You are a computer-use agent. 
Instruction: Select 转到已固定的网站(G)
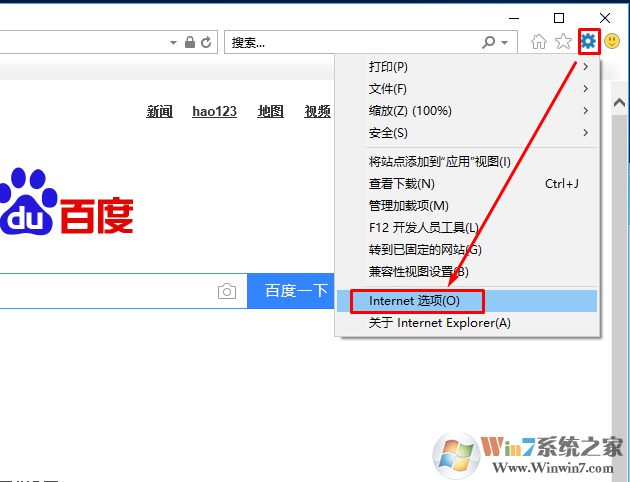click(467, 250)
